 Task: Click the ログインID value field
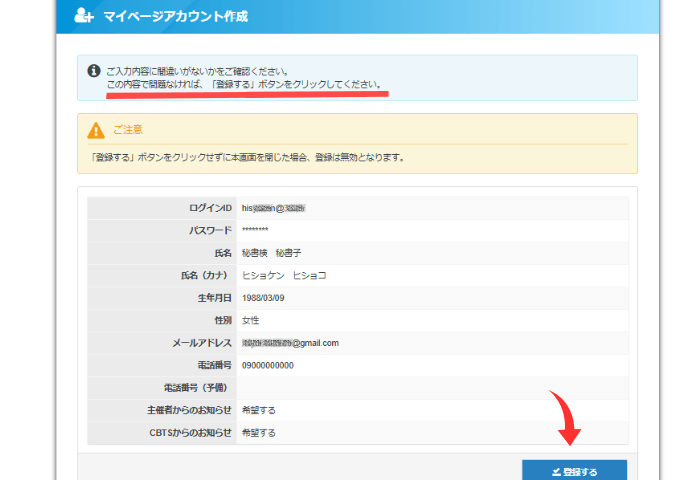click(273, 208)
